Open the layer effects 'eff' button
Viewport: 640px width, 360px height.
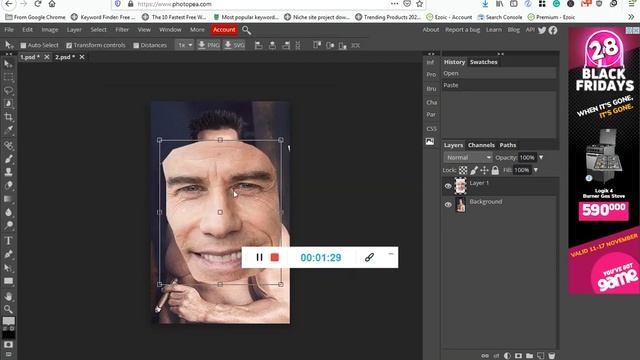(496, 356)
